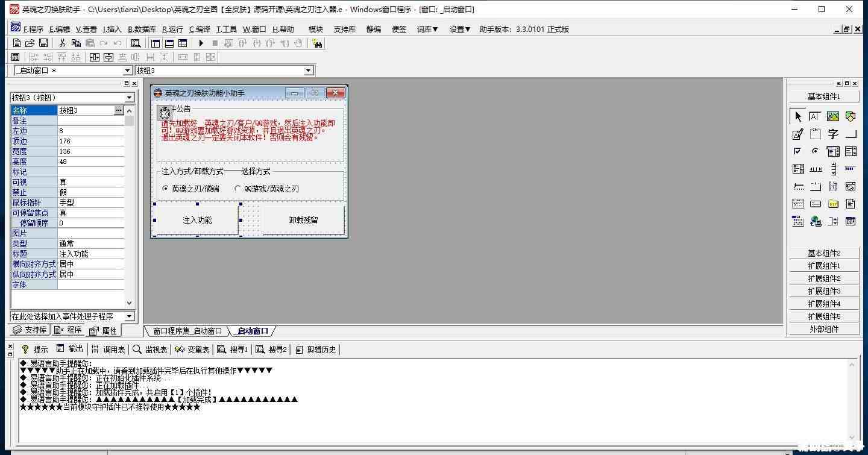Select the edit box component icon
The image size is (868, 455).
[815, 116]
